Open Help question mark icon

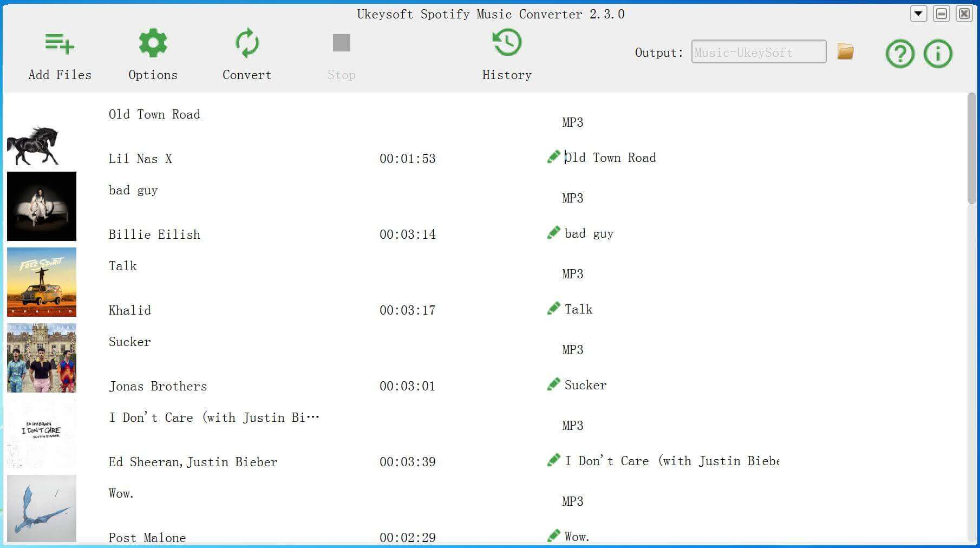900,54
